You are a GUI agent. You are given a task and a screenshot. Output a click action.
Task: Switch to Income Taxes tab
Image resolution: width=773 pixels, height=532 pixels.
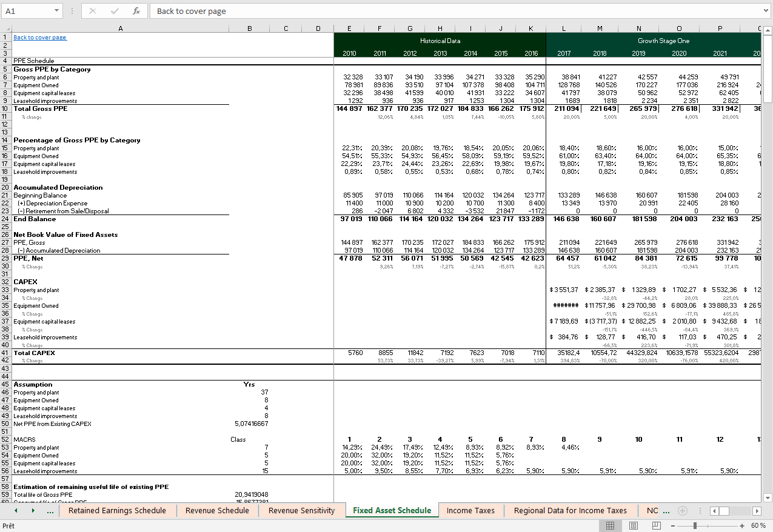pyautogui.click(x=470, y=510)
